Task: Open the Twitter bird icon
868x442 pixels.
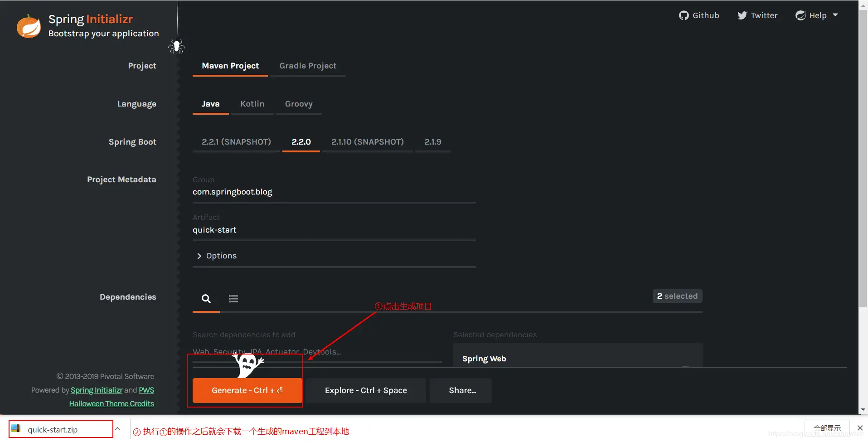Action: (x=742, y=15)
